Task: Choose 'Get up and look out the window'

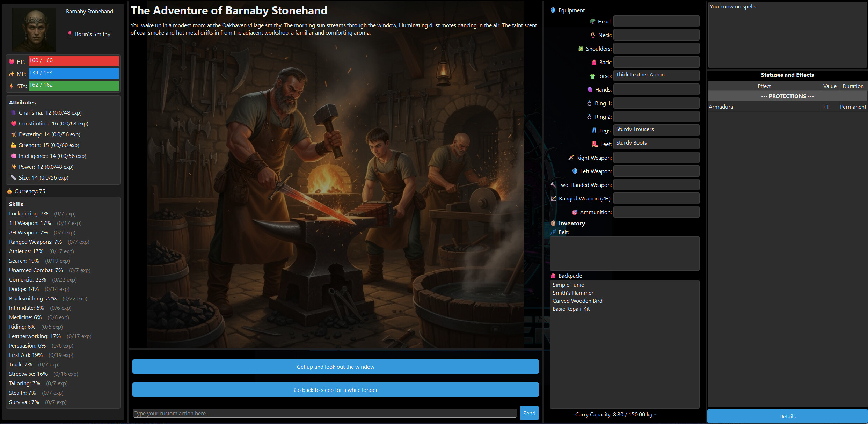Action: pyautogui.click(x=335, y=366)
